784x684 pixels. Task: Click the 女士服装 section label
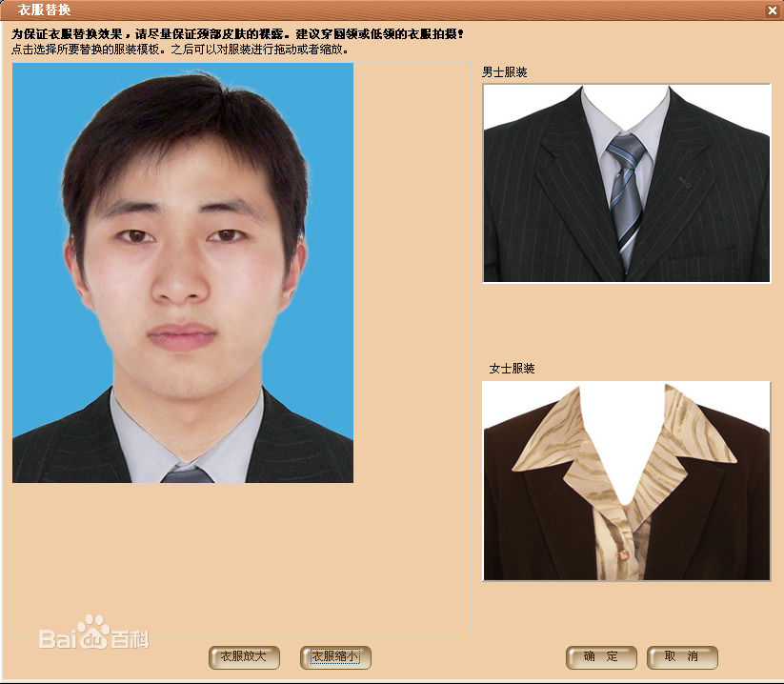click(512, 369)
